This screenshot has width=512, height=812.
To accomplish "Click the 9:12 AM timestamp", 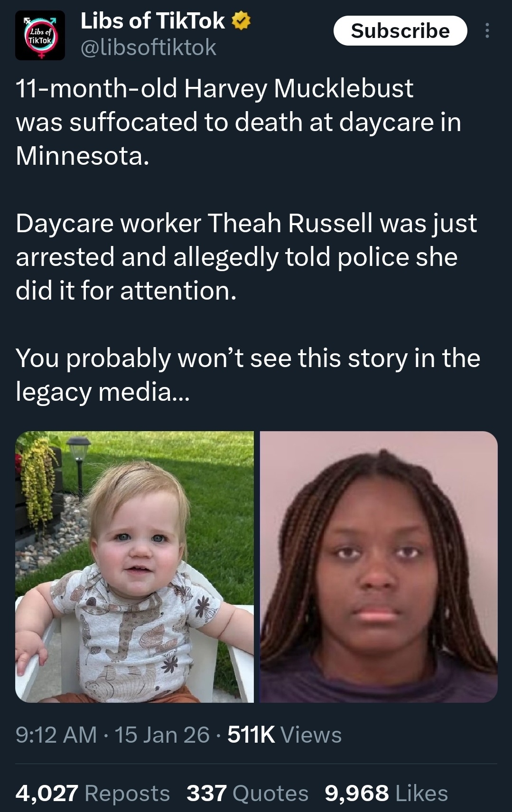I will pos(56,735).
